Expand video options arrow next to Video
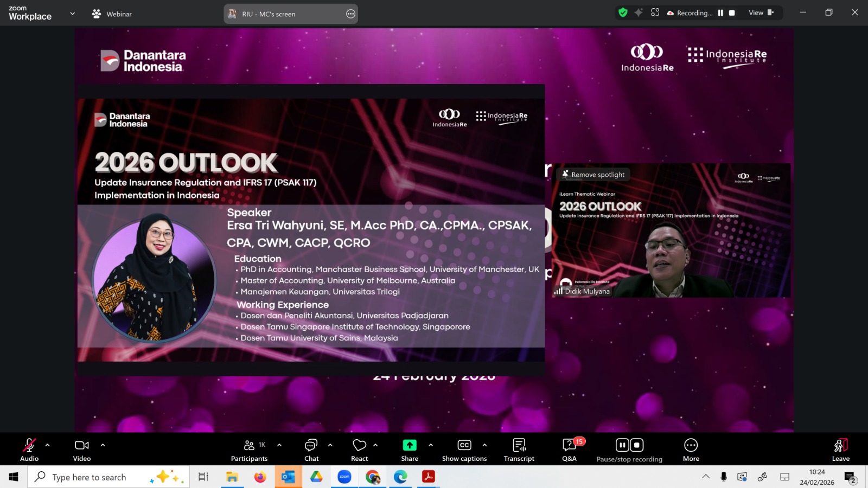The height and width of the screenshot is (488, 868). [x=103, y=445]
